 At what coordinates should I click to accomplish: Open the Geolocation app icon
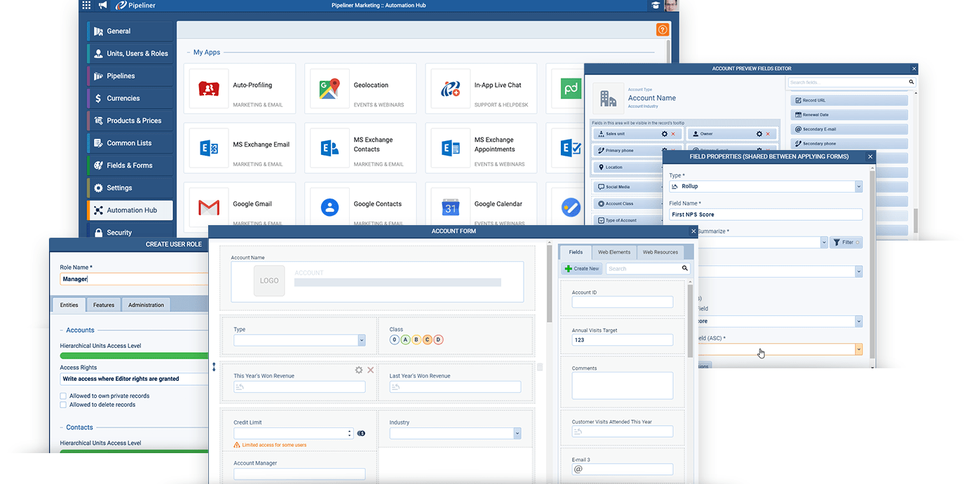pyautogui.click(x=329, y=88)
